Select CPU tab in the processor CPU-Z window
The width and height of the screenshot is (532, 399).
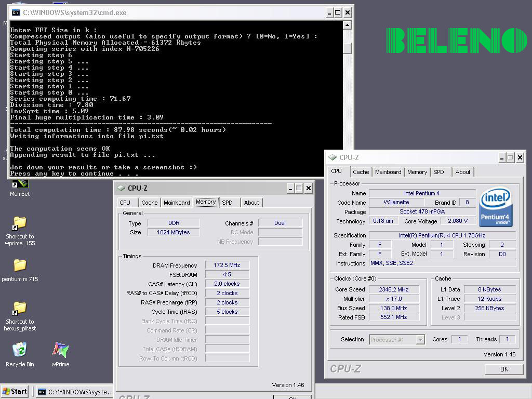337,171
